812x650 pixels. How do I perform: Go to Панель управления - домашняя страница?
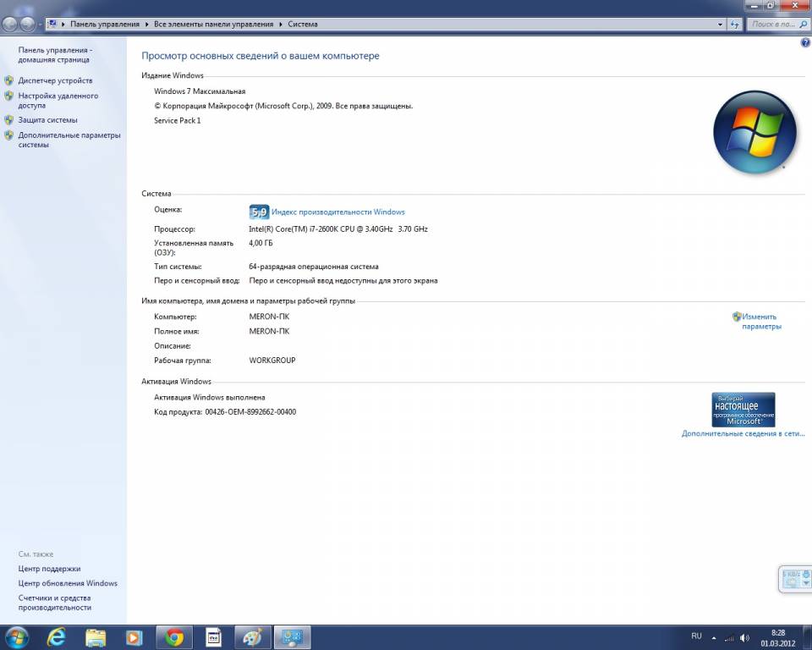[x=56, y=55]
